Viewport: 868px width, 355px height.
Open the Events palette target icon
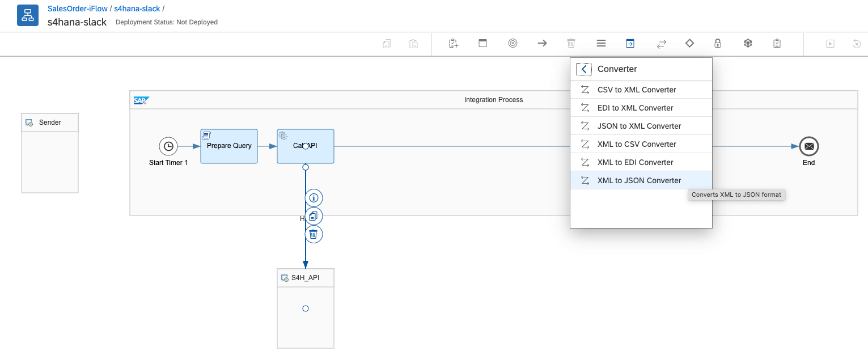[513, 43]
